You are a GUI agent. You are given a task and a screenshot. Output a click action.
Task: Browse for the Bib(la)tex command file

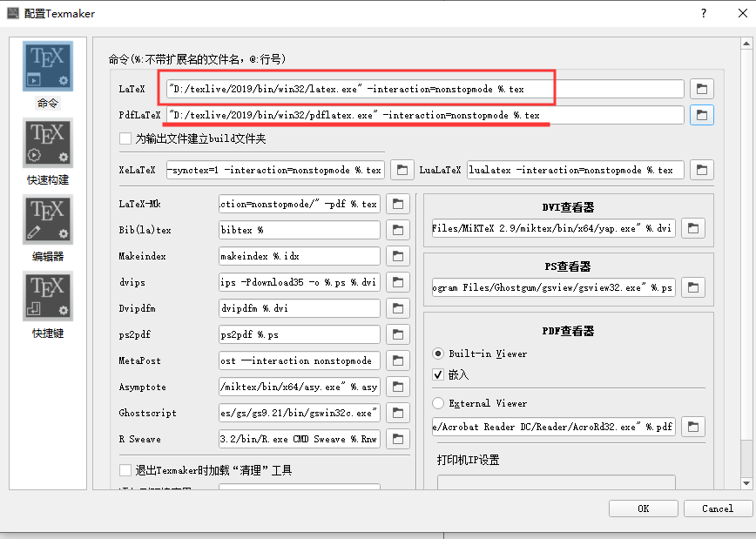398,229
